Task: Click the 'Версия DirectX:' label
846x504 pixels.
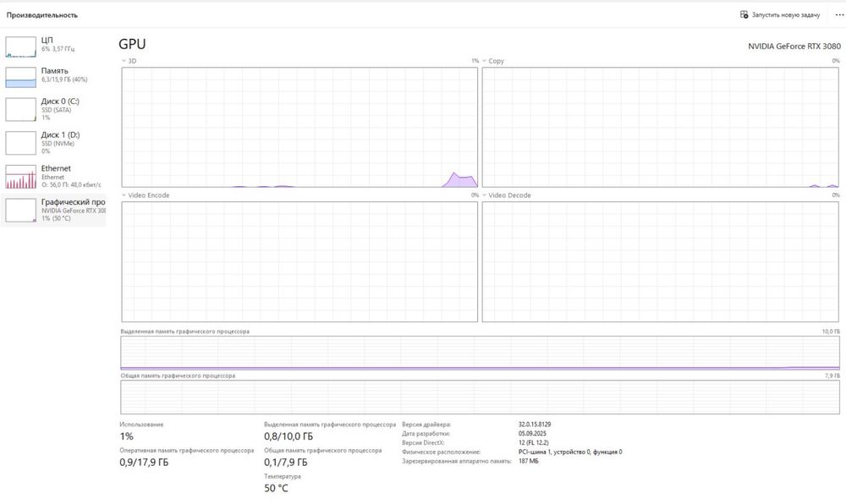Action: (423, 442)
